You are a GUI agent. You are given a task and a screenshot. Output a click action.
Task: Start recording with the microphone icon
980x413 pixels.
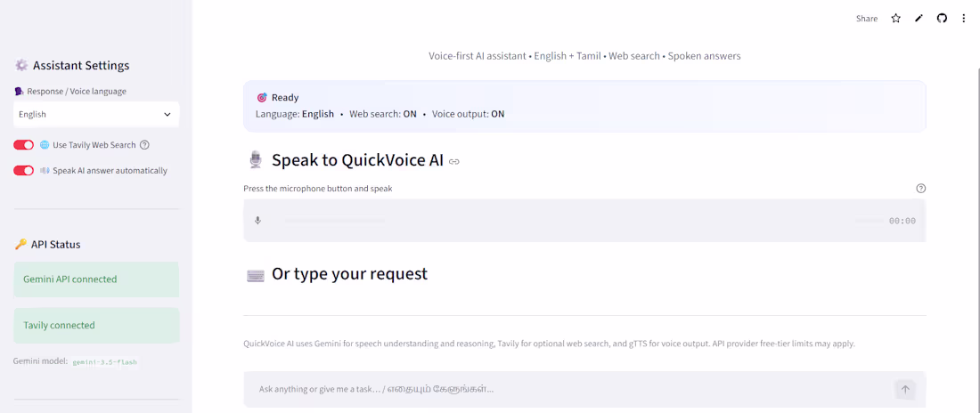(257, 221)
